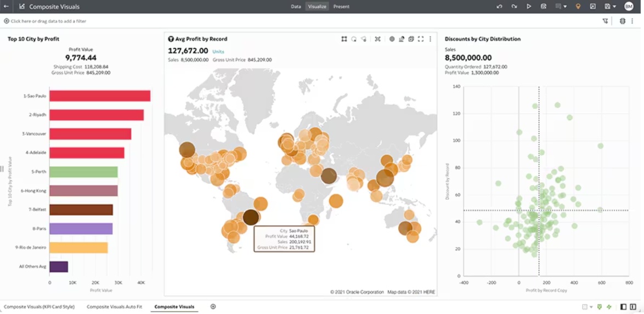Click the green sparkle auto-insights icon
The image size is (644, 314).
pyautogui.click(x=609, y=307)
